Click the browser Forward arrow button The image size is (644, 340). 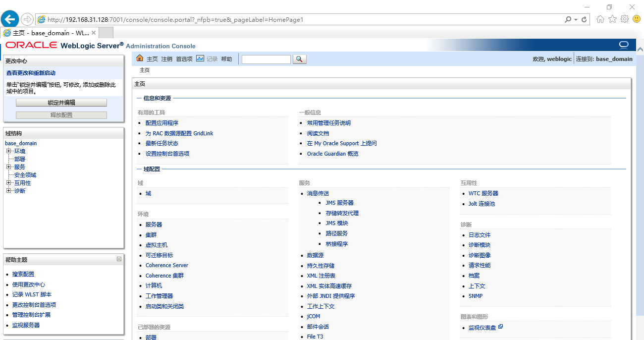click(27, 19)
